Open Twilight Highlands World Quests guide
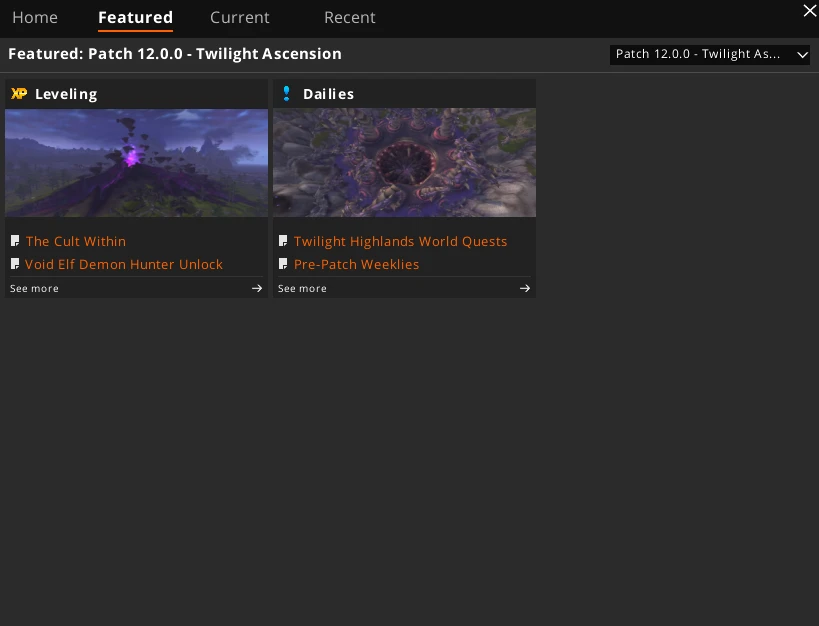The height and width of the screenshot is (626, 819). pyautogui.click(x=400, y=241)
